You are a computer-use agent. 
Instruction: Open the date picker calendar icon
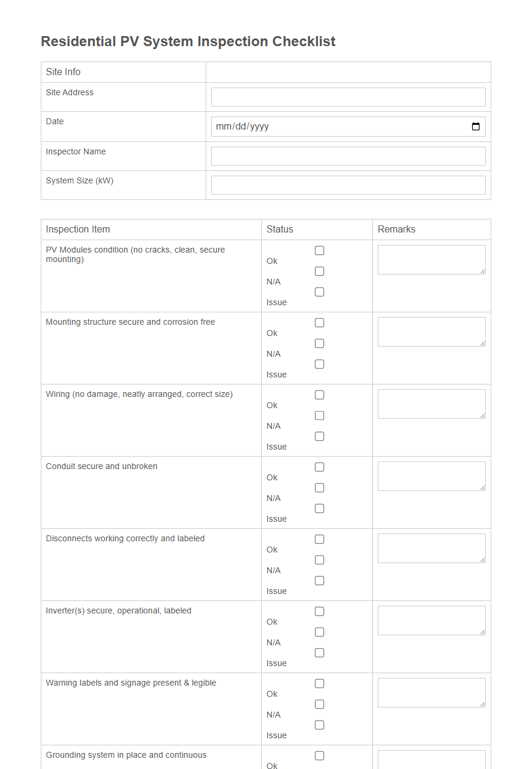[x=476, y=126]
